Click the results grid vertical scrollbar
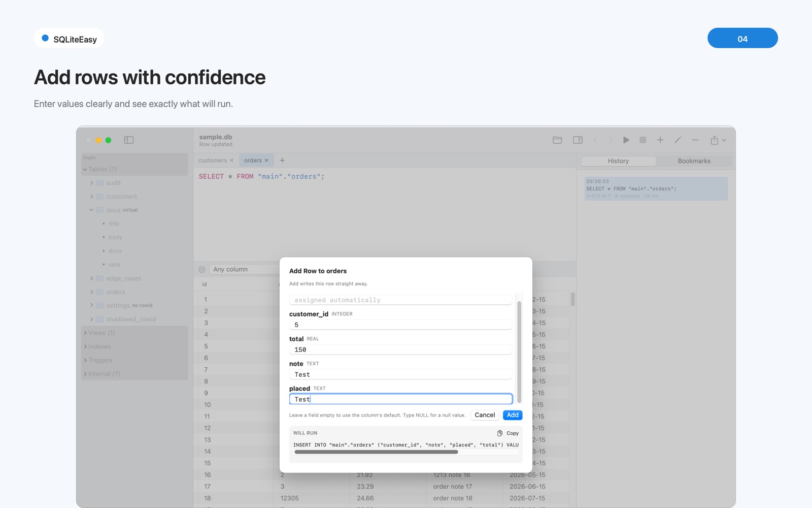Image resolution: width=812 pixels, height=508 pixels. [572, 299]
